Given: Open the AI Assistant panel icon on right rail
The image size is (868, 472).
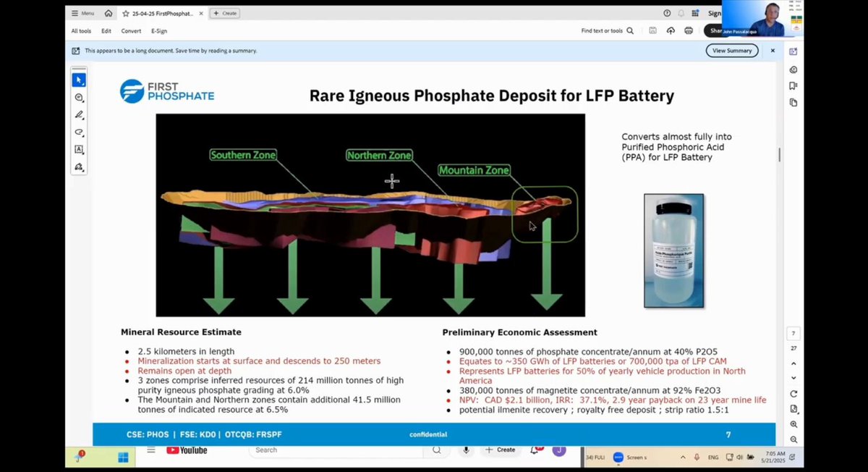Looking at the screenshot, I should 793,51.
